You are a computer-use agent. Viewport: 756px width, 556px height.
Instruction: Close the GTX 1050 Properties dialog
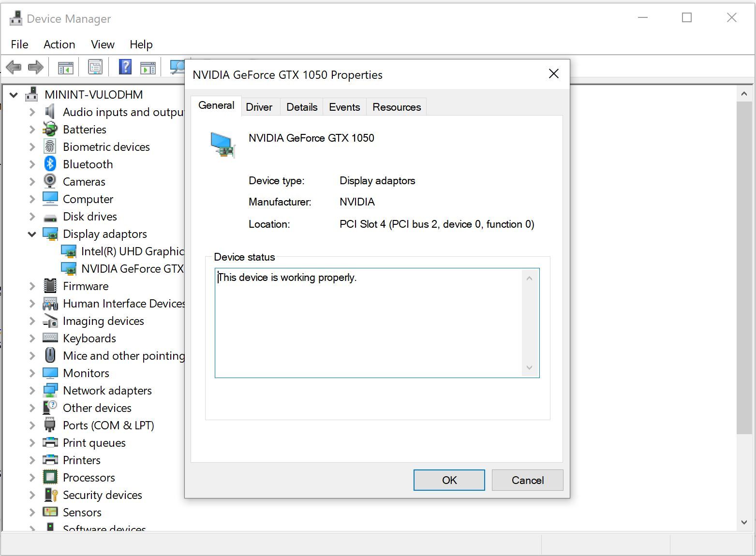coord(554,74)
